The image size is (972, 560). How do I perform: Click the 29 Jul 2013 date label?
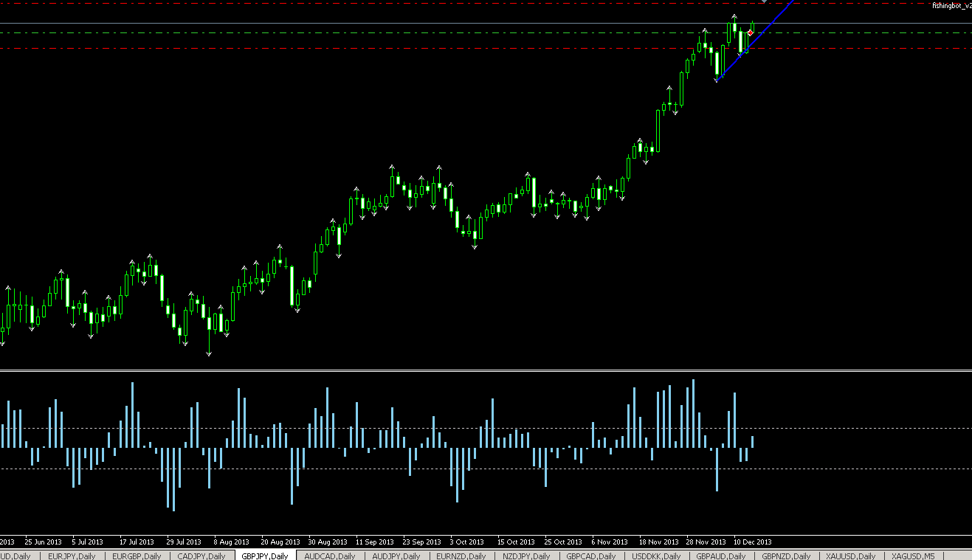(184, 541)
